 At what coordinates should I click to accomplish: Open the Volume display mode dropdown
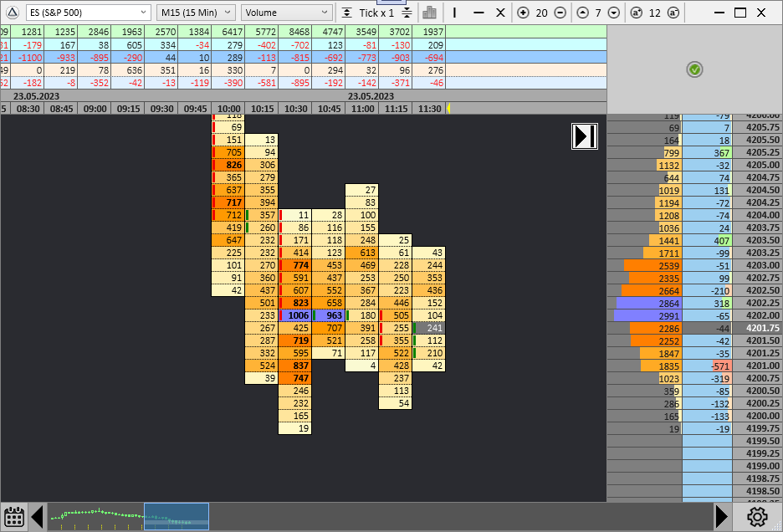[287, 13]
